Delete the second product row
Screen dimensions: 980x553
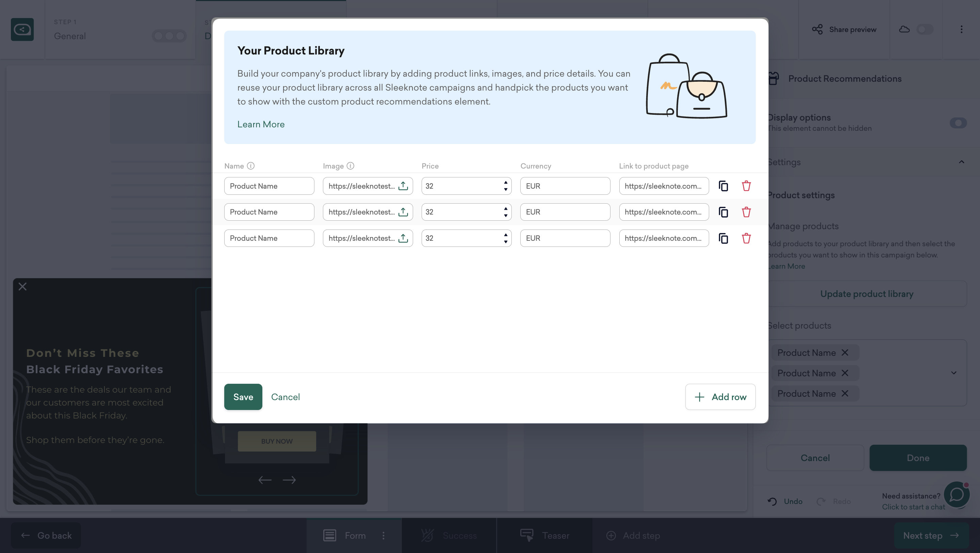tap(746, 212)
